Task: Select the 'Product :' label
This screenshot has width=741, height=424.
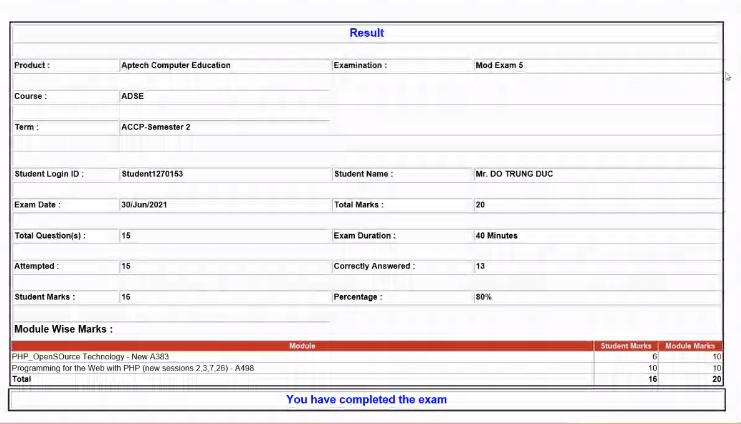Action: click(32, 65)
